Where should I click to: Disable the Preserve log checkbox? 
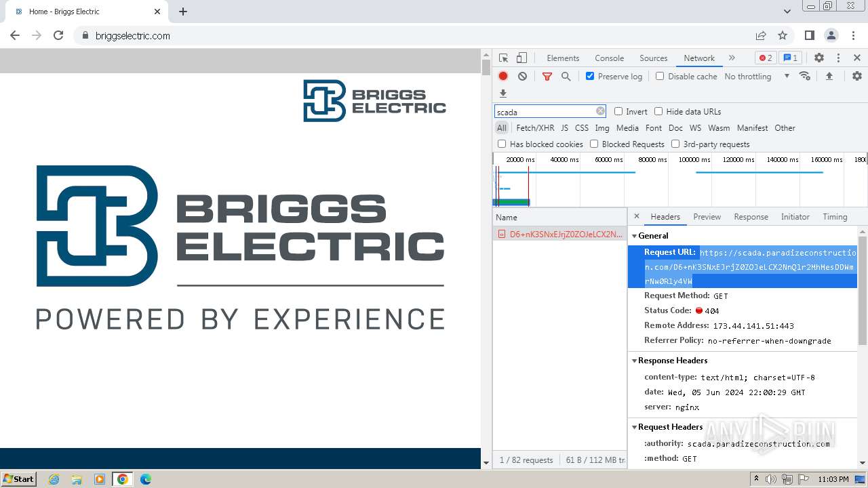(x=590, y=77)
